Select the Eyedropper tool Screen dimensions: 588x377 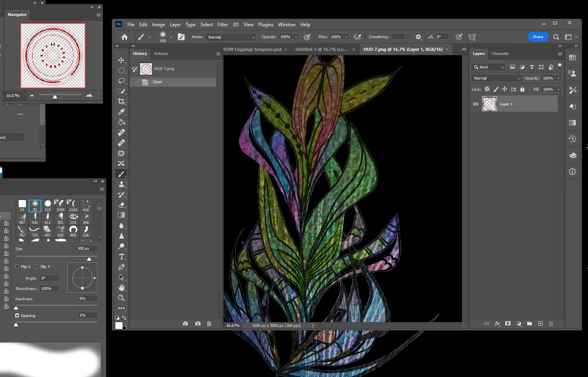point(121,112)
